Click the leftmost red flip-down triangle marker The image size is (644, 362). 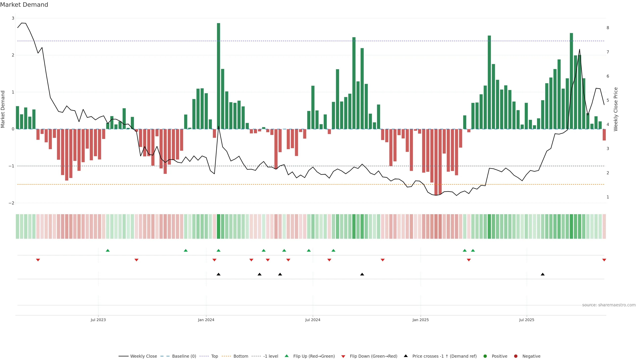click(38, 260)
